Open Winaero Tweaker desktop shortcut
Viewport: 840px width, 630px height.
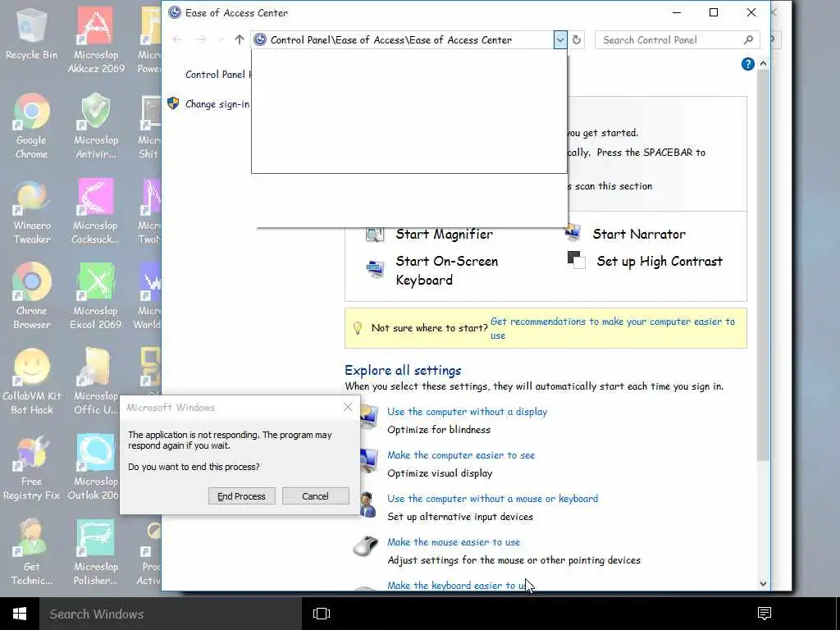[x=32, y=212]
